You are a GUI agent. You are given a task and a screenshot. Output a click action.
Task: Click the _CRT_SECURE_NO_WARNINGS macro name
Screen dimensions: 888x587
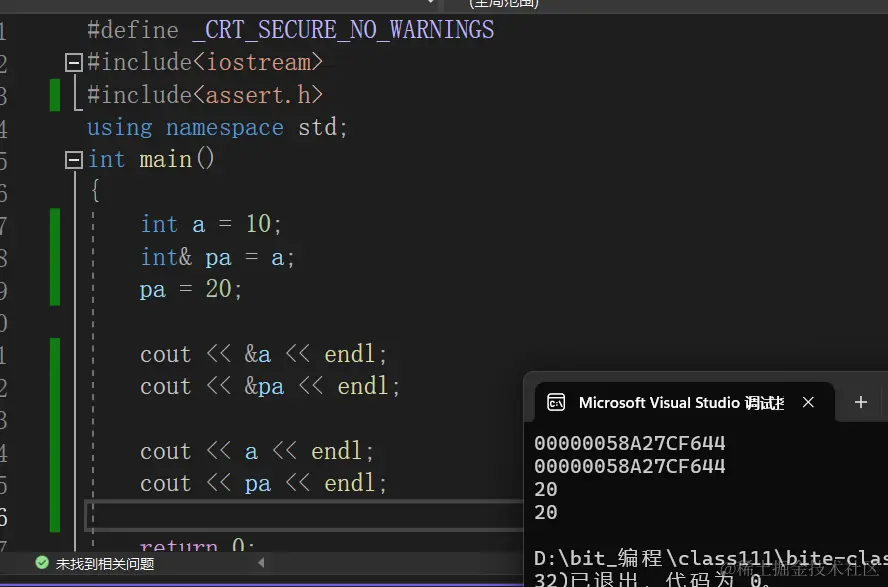click(343, 29)
